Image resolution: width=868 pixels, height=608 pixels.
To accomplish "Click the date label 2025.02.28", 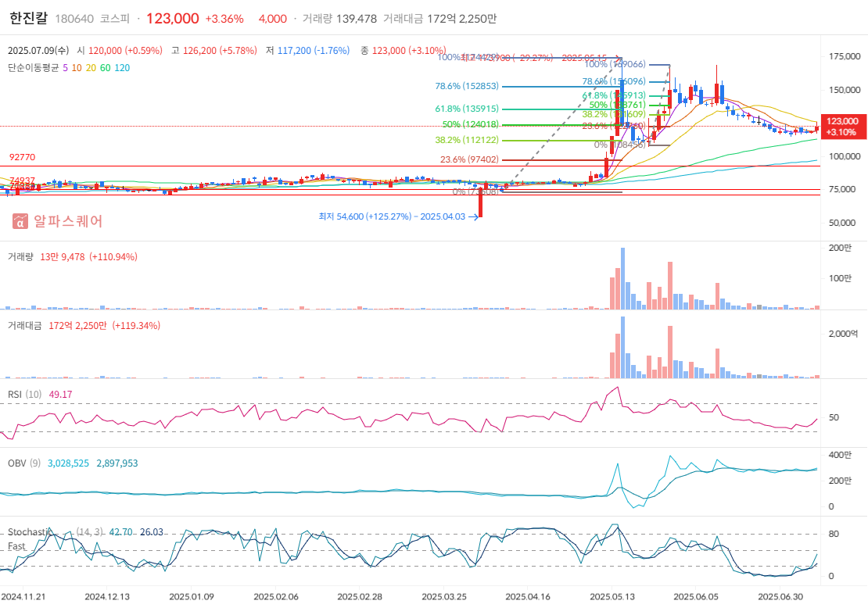I will pyautogui.click(x=360, y=597).
